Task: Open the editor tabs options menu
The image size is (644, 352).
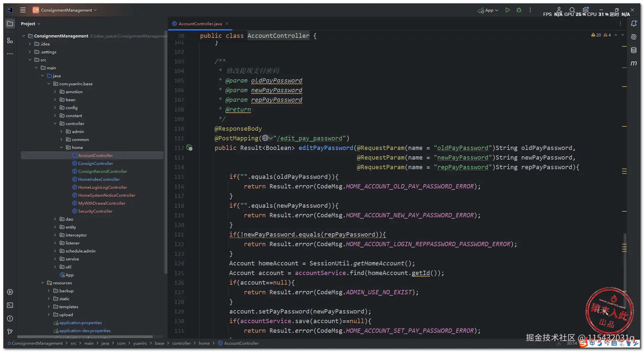Action: tap(620, 24)
